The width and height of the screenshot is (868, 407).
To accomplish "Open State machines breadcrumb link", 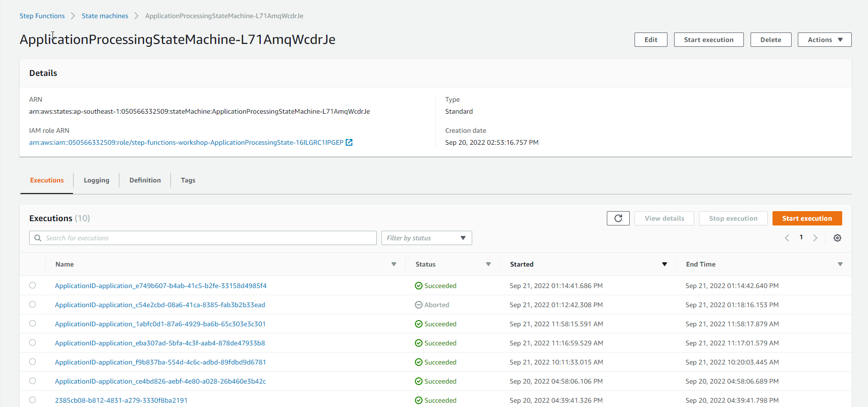I will pos(105,16).
